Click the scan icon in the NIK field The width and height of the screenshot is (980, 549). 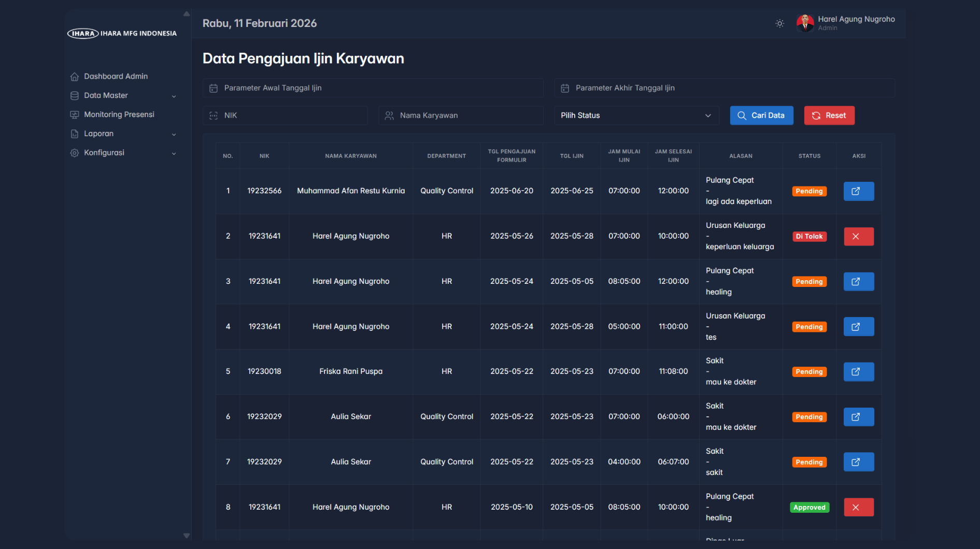coord(214,116)
